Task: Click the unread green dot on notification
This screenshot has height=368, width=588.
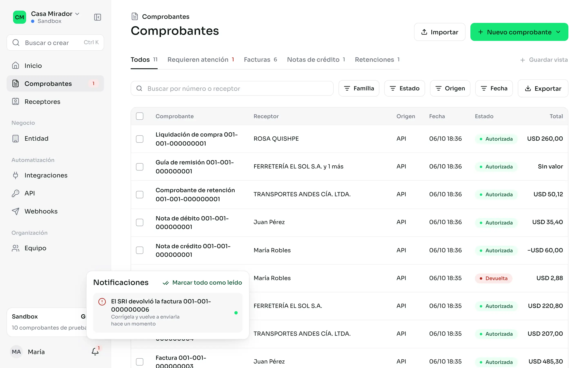Action: coord(236,313)
